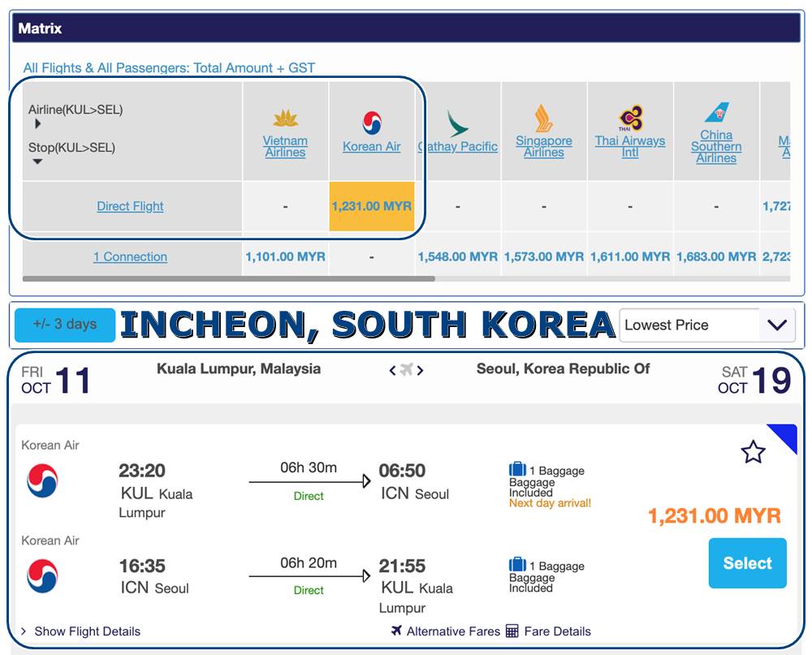Click the 06:50 arrival time
This screenshot has width=812, height=655.
point(402,471)
